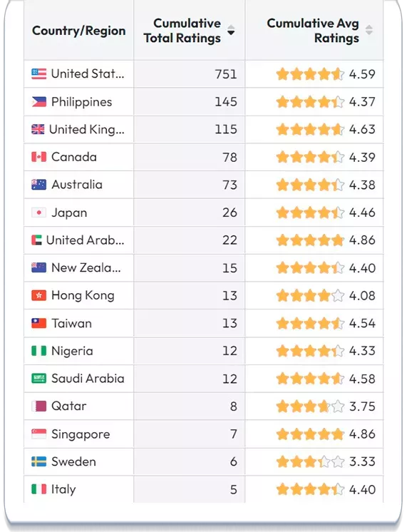Click the Canada flag icon
This screenshot has height=532, width=407.
pyautogui.click(x=38, y=157)
